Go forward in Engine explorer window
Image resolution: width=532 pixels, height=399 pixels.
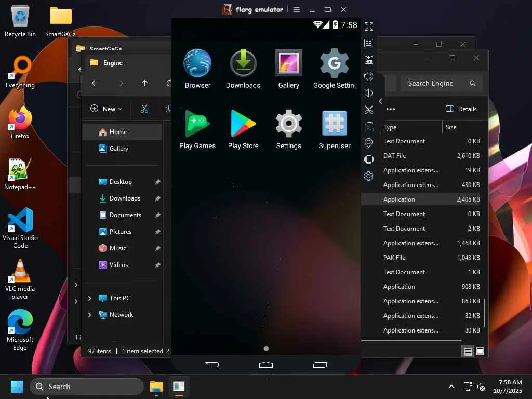pyautogui.click(x=120, y=83)
